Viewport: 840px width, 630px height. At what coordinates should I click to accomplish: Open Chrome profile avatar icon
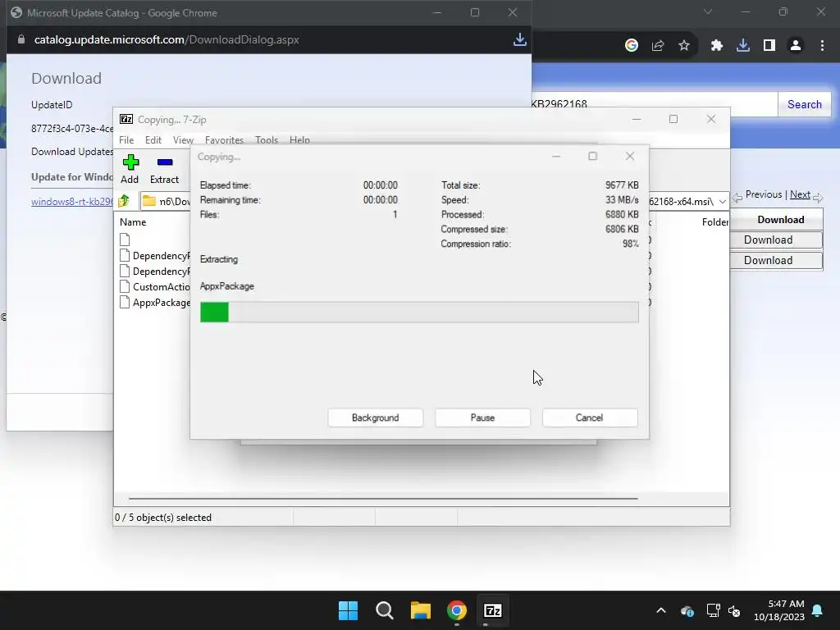(796, 46)
